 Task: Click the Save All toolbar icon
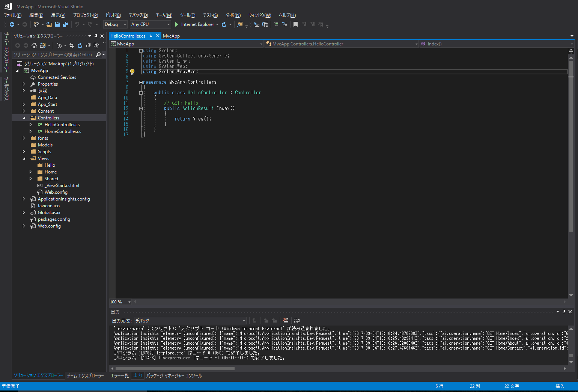[66, 24]
